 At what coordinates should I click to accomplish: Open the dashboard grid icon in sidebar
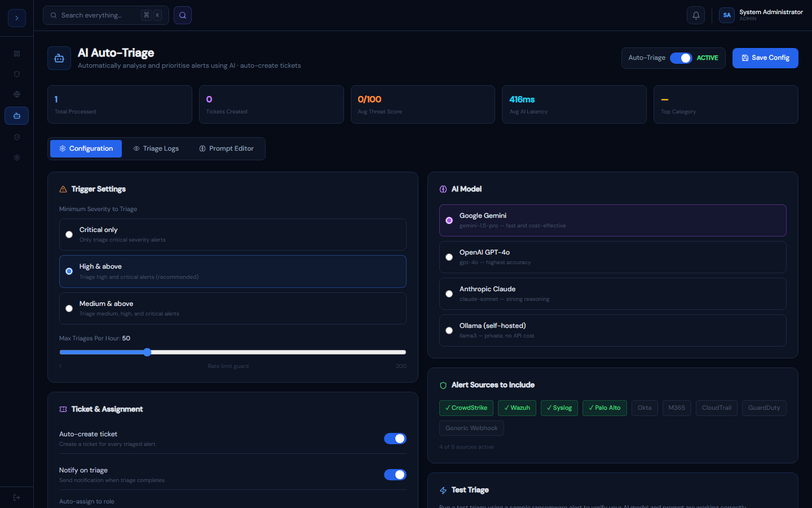pyautogui.click(x=17, y=54)
